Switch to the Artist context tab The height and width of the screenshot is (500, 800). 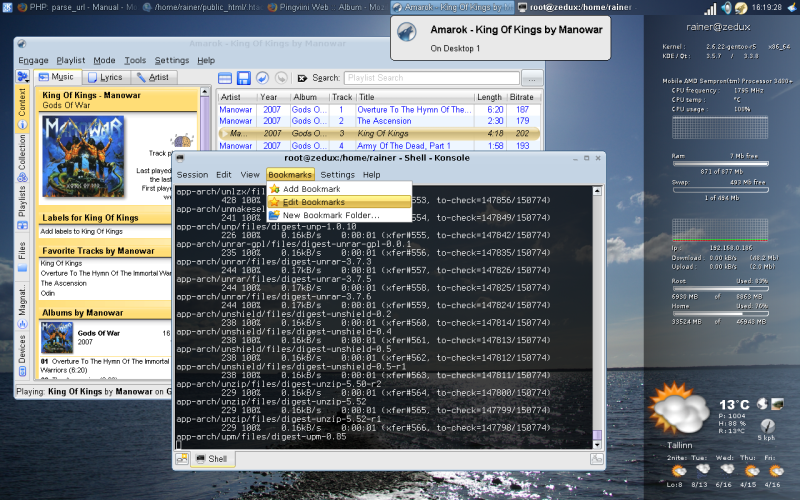click(x=153, y=77)
